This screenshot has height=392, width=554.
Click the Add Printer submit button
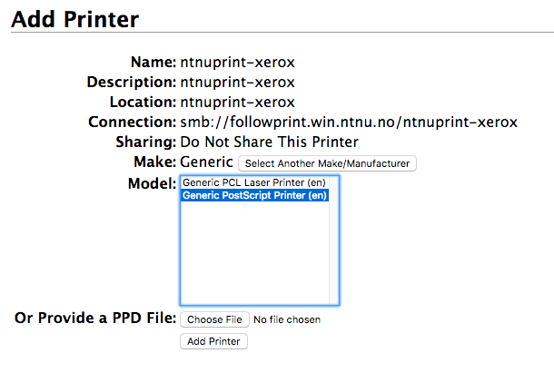click(213, 341)
